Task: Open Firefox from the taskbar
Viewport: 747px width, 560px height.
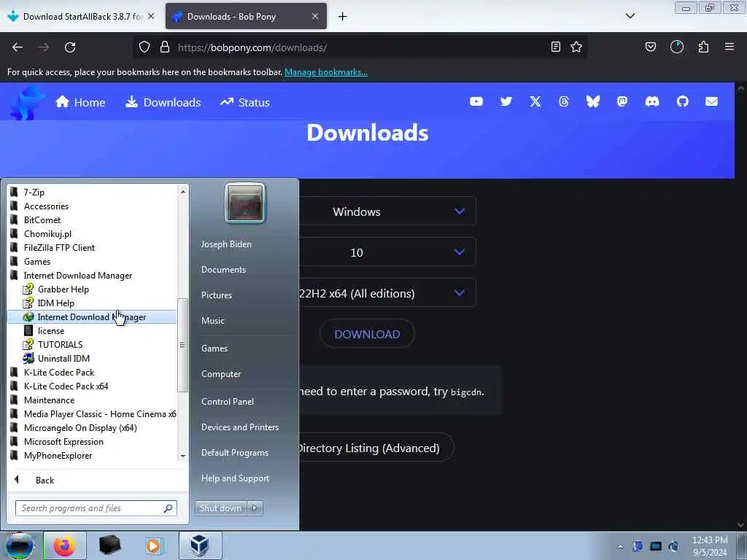Action: pyautogui.click(x=65, y=545)
